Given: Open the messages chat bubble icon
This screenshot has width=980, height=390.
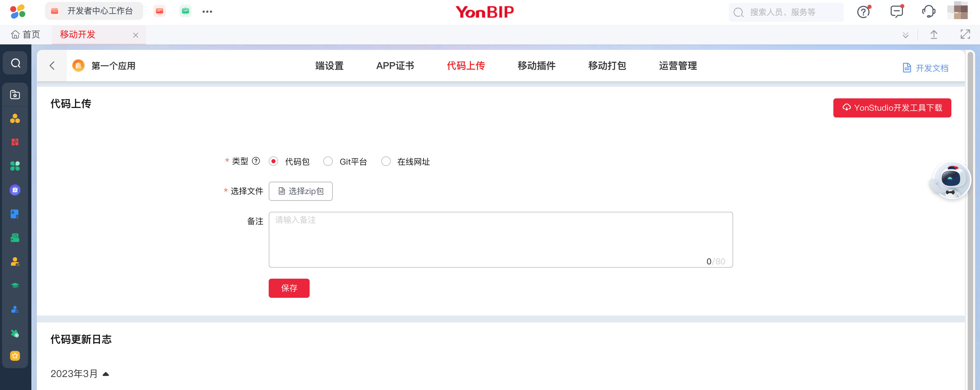Looking at the screenshot, I should coord(896,12).
